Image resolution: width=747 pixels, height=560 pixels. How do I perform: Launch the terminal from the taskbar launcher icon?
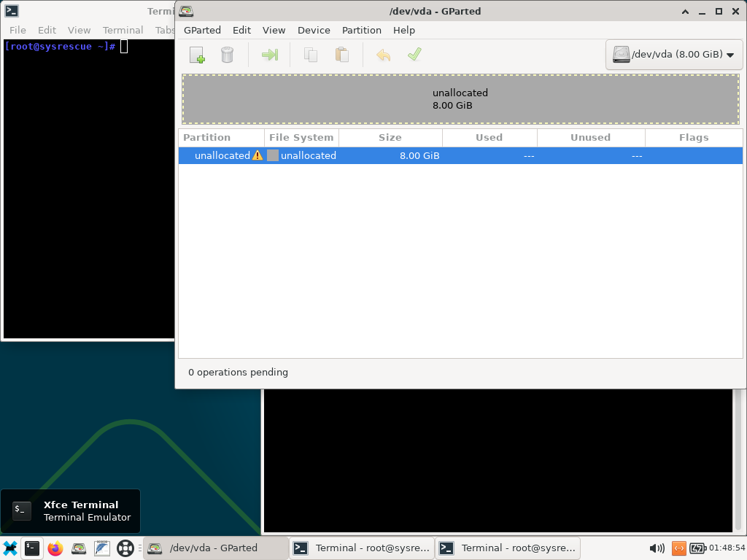click(x=32, y=548)
